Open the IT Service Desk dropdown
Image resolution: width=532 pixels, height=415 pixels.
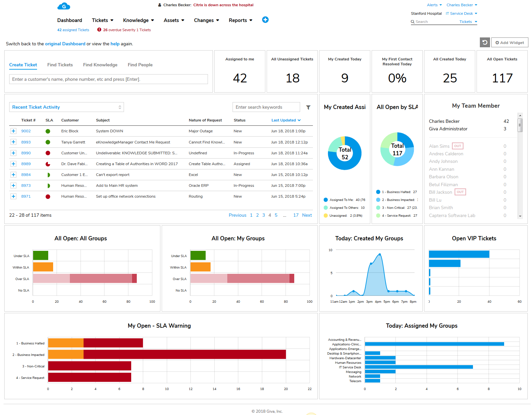click(x=461, y=13)
